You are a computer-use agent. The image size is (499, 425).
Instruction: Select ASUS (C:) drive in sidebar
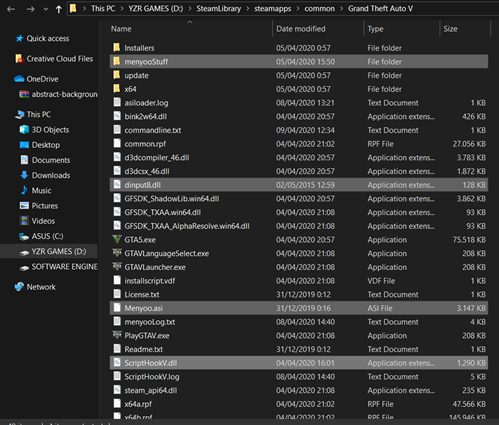click(x=47, y=236)
